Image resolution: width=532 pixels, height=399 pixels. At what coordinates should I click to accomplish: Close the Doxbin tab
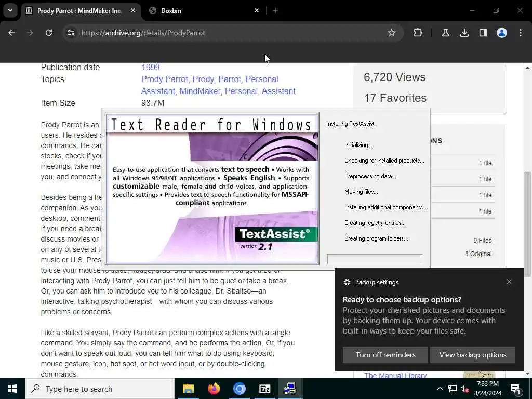(x=257, y=10)
